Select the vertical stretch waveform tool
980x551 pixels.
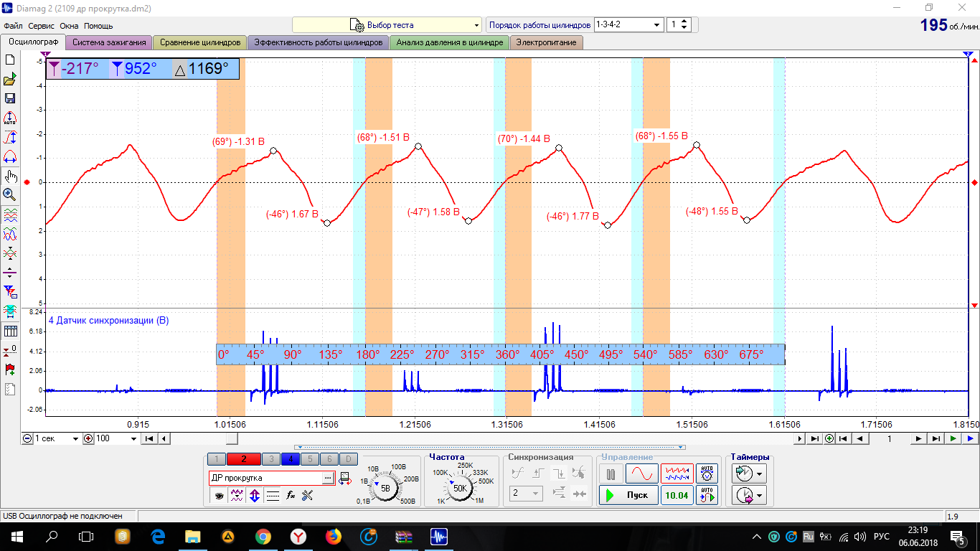click(10, 138)
